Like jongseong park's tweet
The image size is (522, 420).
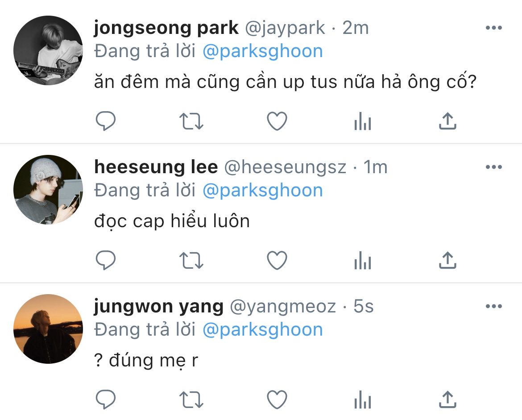(277, 121)
